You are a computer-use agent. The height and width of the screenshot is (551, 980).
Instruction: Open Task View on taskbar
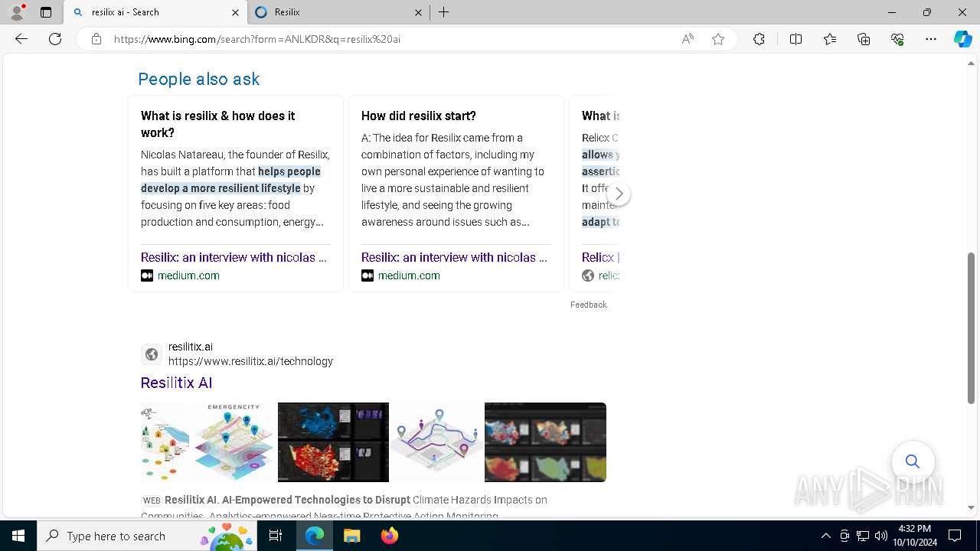[276, 536]
